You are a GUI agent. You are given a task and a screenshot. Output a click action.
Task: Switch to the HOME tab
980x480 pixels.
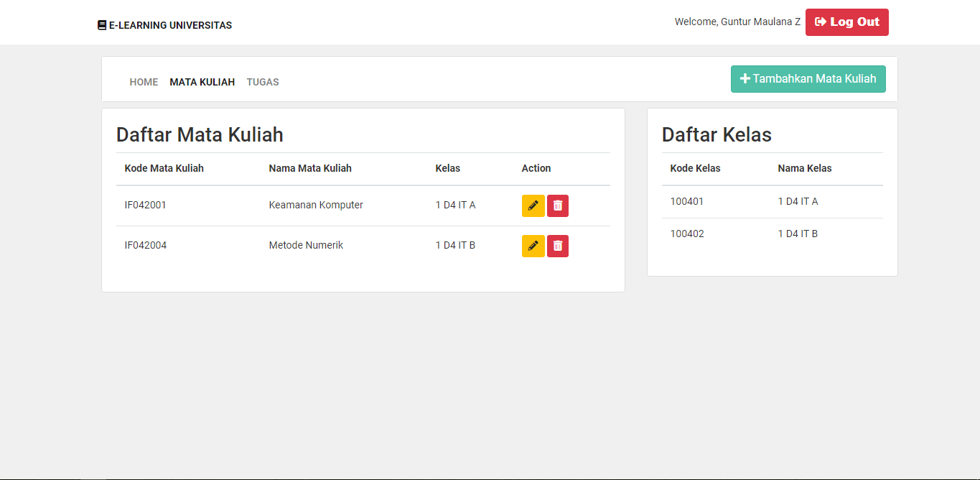[x=144, y=82]
